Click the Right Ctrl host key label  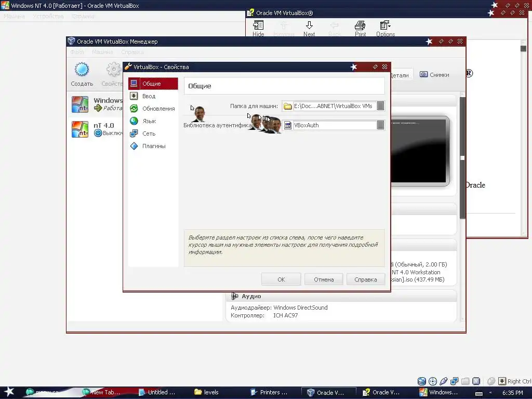(519, 381)
